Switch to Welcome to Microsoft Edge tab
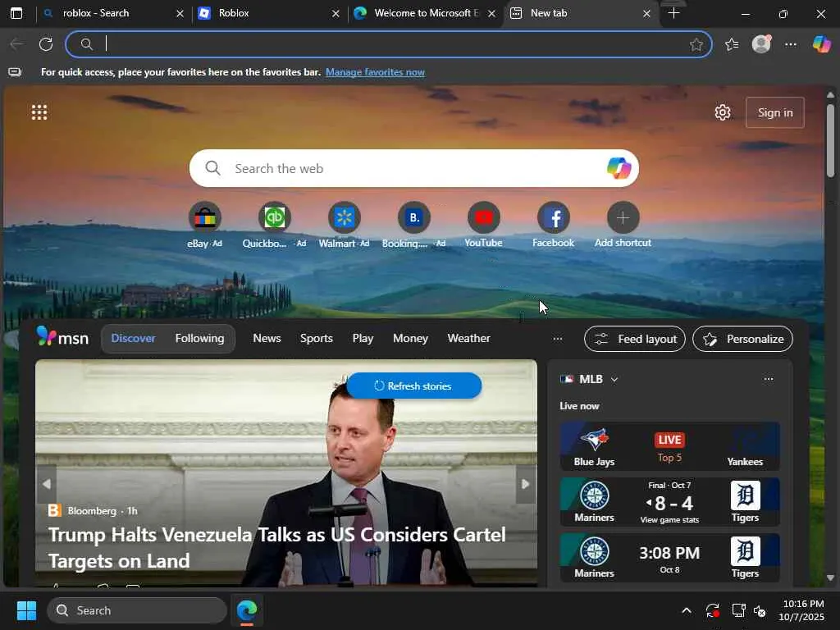The width and height of the screenshot is (840, 630). [424, 13]
